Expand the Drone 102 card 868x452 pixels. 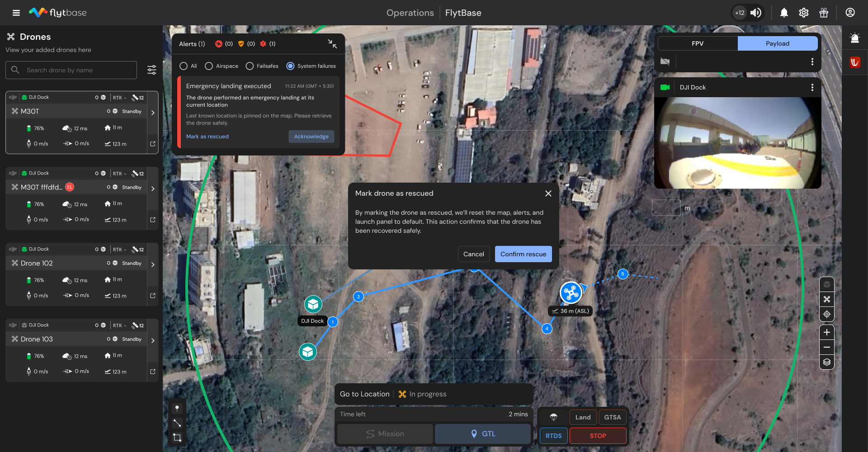click(x=153, y=264)
